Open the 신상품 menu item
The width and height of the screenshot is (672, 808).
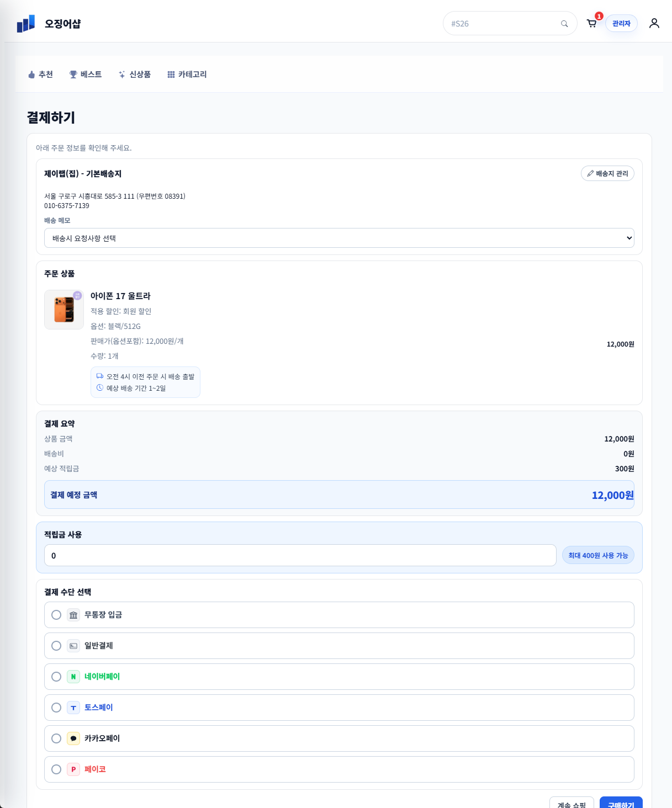pos(135,75)
